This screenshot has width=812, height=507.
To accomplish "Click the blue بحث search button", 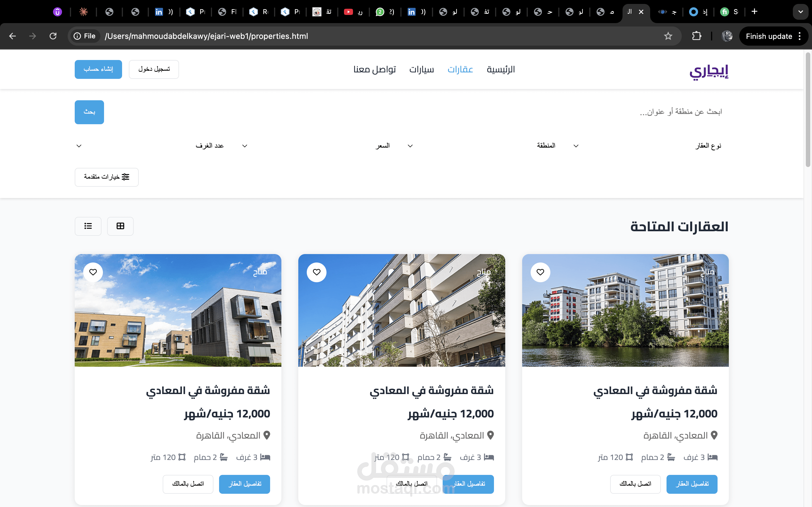I will click(89, 112).
